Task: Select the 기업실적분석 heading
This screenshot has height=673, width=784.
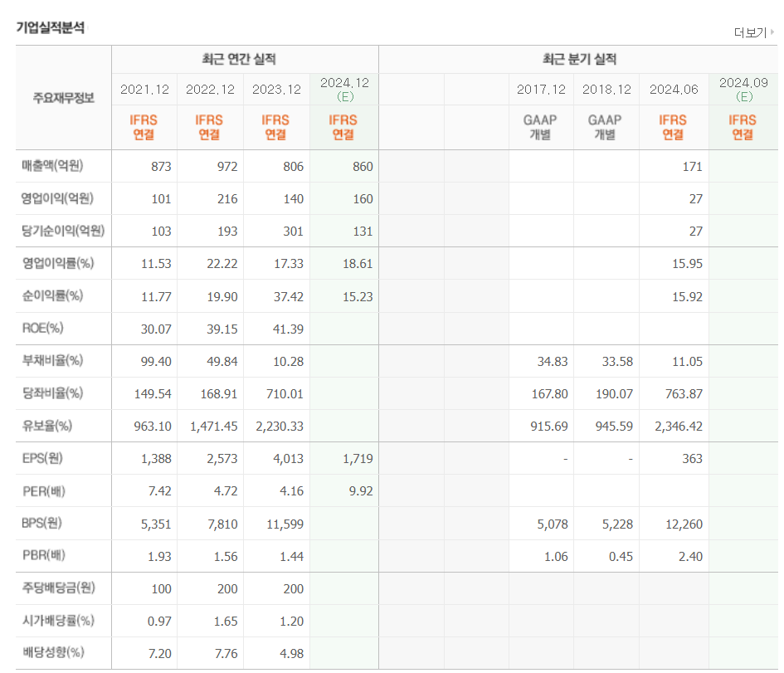Action: [50, 27]
